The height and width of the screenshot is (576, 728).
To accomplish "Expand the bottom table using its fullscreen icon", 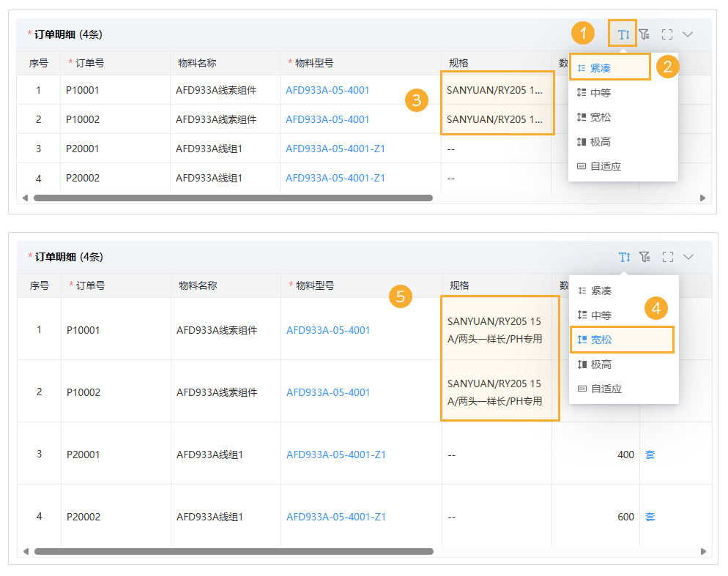I will point(667,257).
